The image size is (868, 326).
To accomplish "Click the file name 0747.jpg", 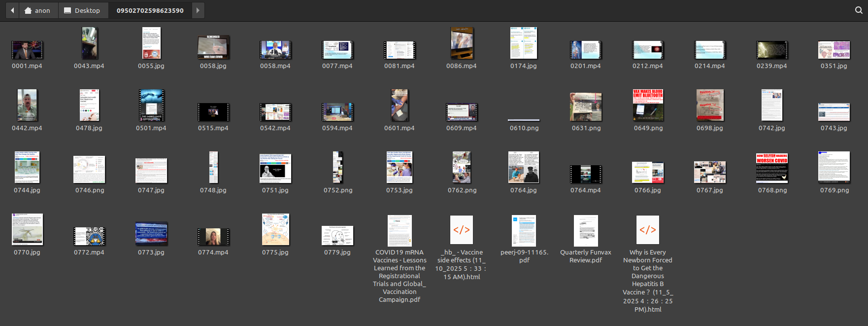I will [151, 190].
